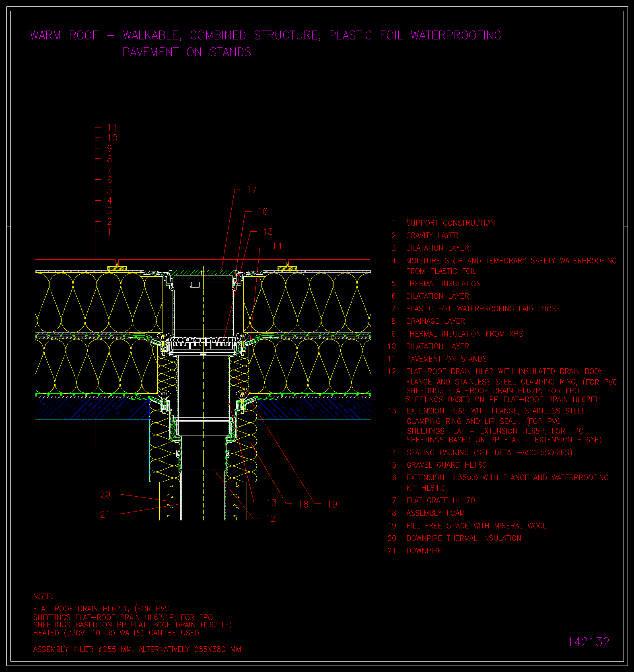Click legend entry 'FLAT GRATE HL170'
This screenshot has height=672, width=634.
pos(441,501)
